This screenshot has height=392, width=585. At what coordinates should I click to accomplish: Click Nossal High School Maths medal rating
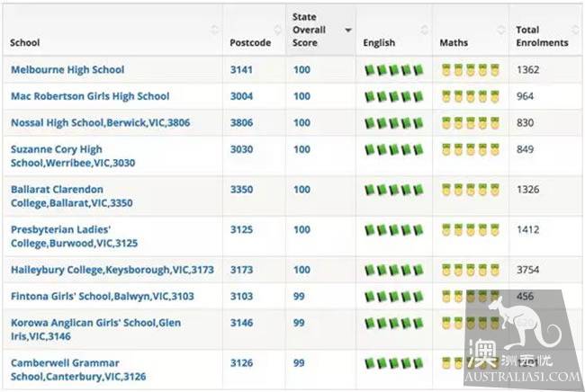(x=470, y=123)
